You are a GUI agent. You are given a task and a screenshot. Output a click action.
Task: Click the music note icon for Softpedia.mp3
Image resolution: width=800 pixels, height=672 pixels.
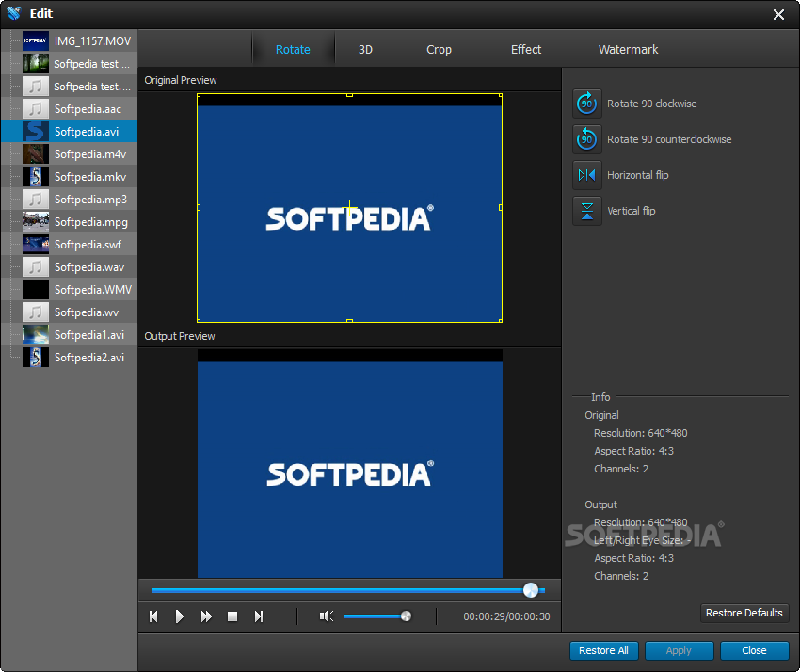pos(36,199)
